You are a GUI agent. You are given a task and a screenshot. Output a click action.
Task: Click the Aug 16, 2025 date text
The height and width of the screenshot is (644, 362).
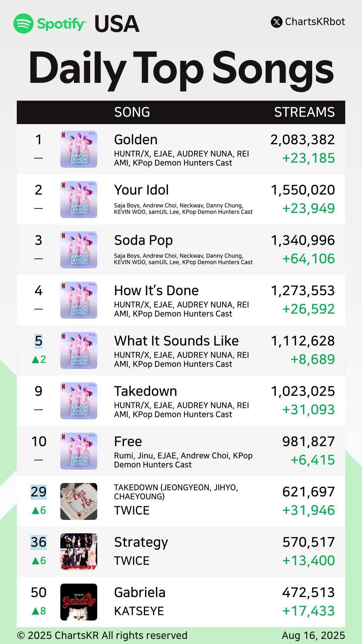click(313, 636)
